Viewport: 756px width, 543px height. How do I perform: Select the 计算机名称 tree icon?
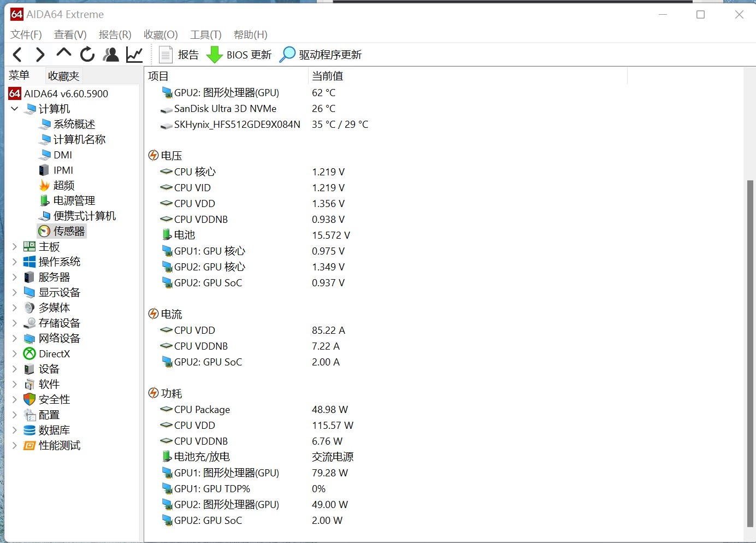pyautogui.click(x=45, y=139)
